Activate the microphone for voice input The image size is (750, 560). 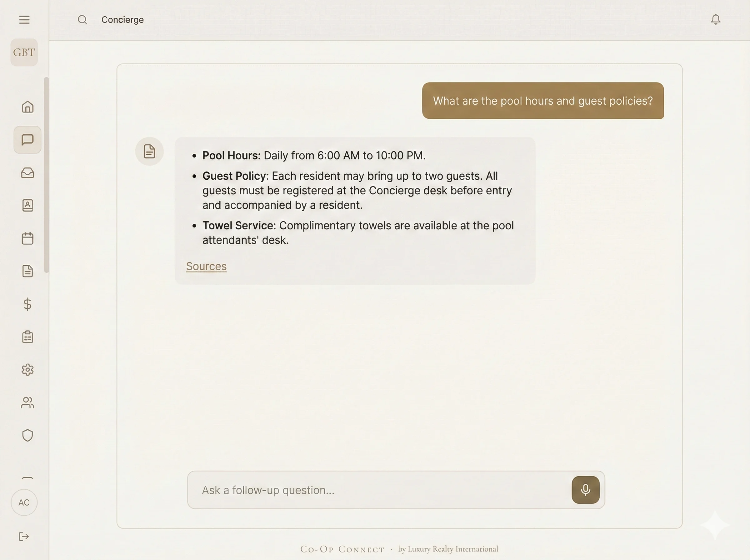coord(585,490)
